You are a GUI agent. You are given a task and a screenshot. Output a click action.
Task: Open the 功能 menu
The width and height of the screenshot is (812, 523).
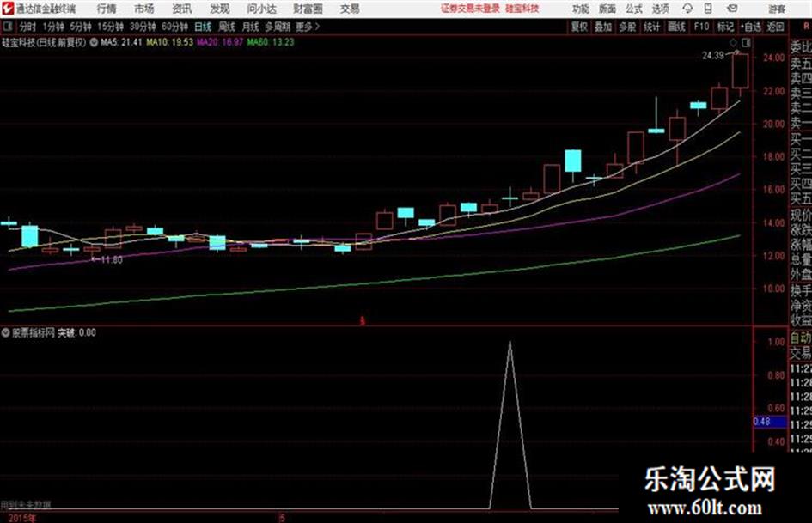[x=581, y=9]
